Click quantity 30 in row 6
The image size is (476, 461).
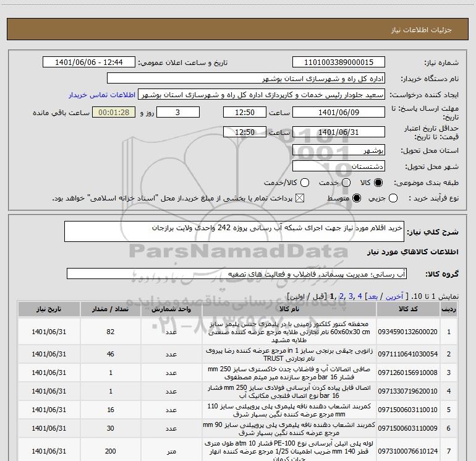pos(110,428)
